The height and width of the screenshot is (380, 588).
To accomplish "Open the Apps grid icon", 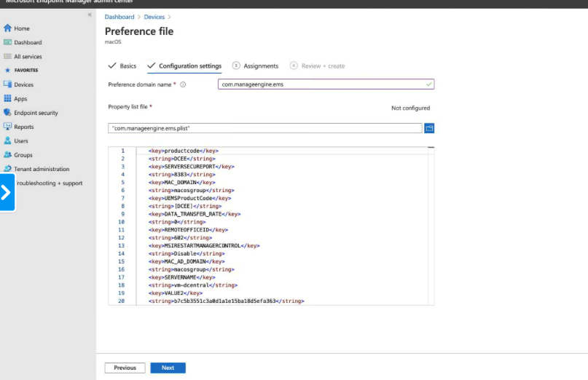I will click(x=7, y=98).
